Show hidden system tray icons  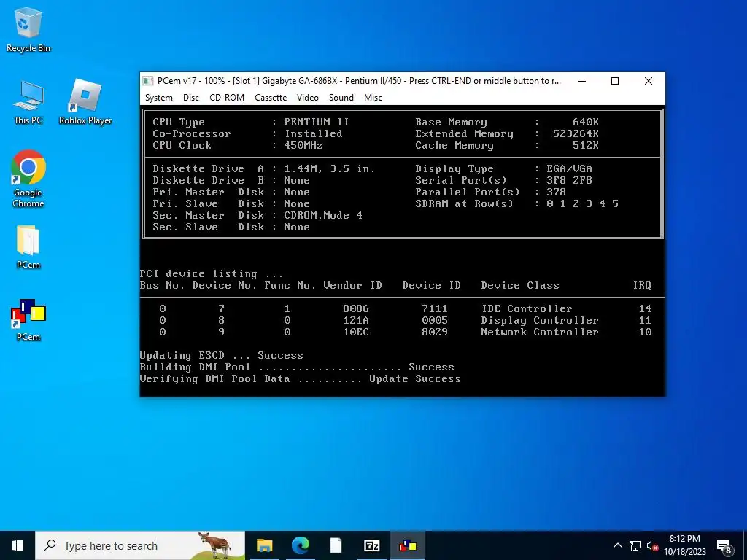[617, 545]
